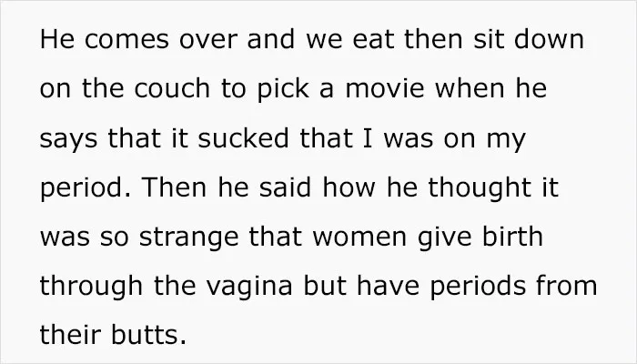Screen dimensions: 637x364
Task: Click the word "their" in last line
Action: coord(70,335)
